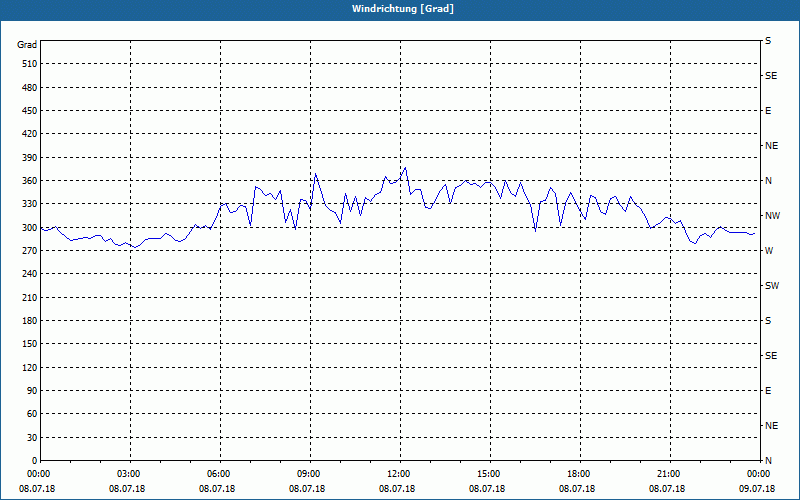This screenshot has width=800, height=500.
Task: Select the "15:00" time label
Action: pos(487,474)
